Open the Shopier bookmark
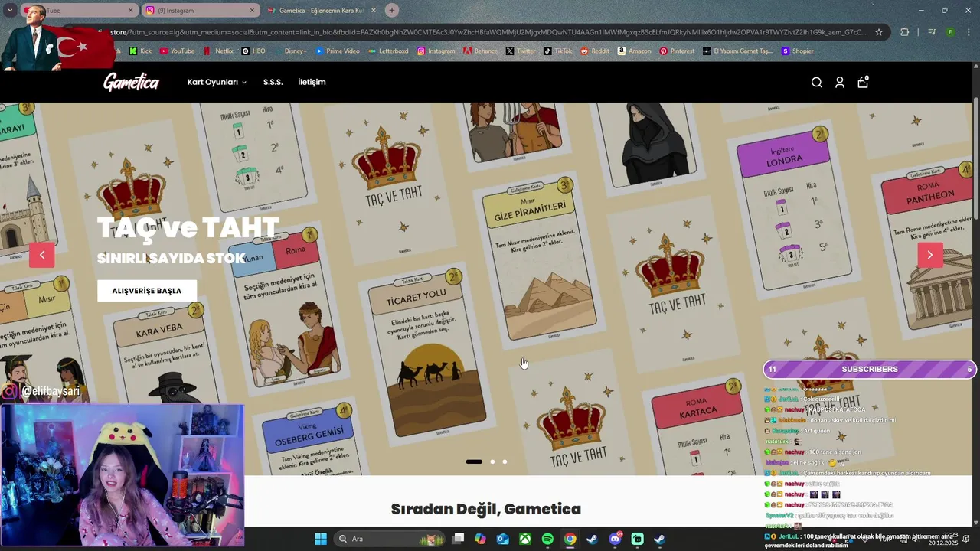 pyautogui.click(x=798, y=51)
